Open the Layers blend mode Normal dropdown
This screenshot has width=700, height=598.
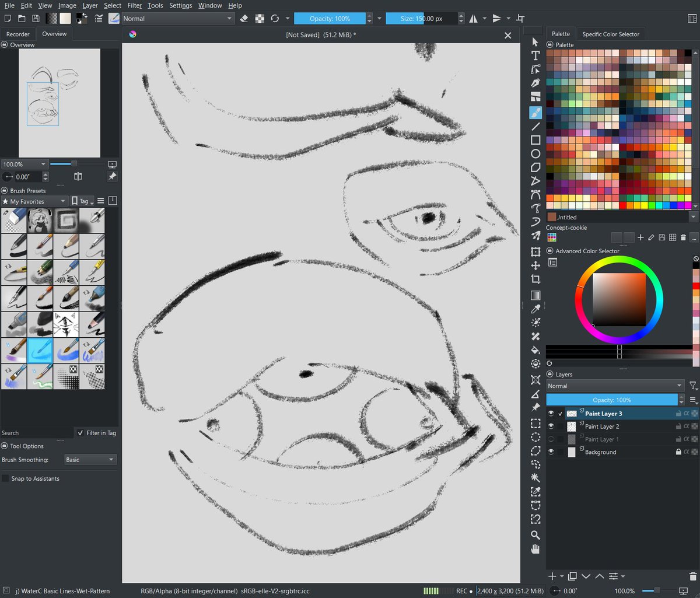tap(615, 386)
